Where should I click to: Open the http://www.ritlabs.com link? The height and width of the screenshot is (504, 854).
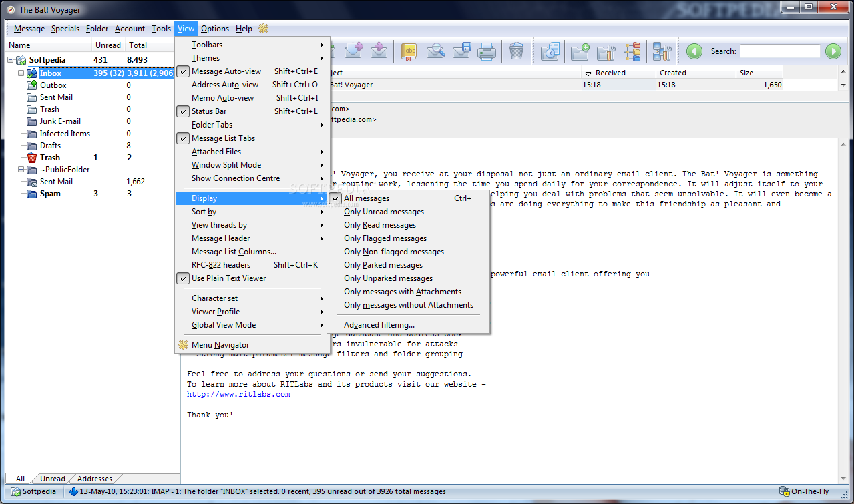point(238,395)
